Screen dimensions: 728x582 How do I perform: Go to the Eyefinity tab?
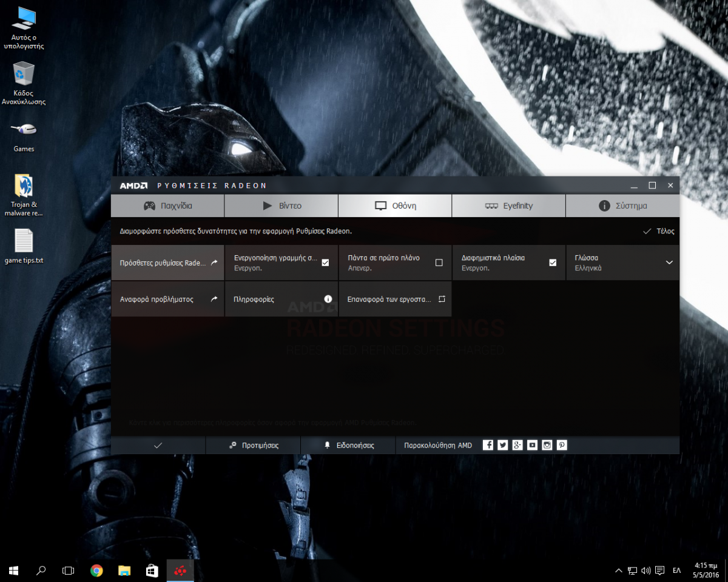point(508,206)
